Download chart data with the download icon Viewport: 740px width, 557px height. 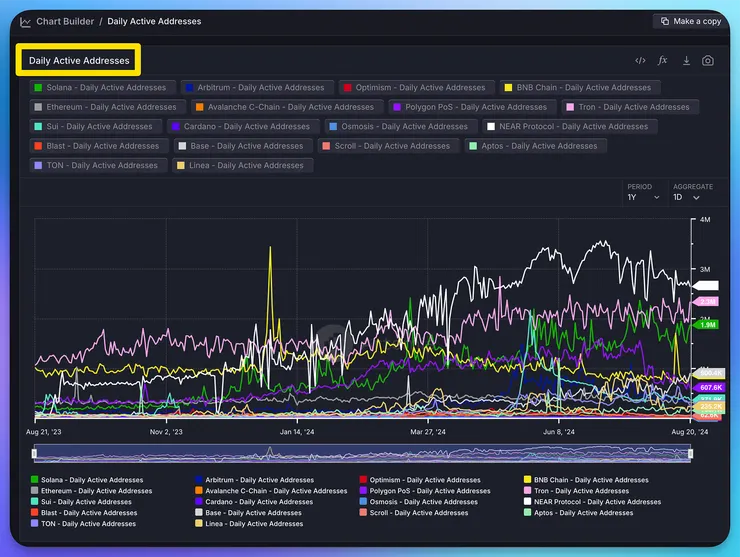686,60
